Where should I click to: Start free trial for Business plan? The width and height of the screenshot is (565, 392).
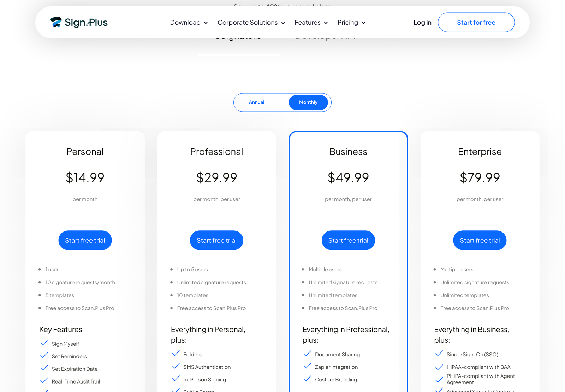348,240
